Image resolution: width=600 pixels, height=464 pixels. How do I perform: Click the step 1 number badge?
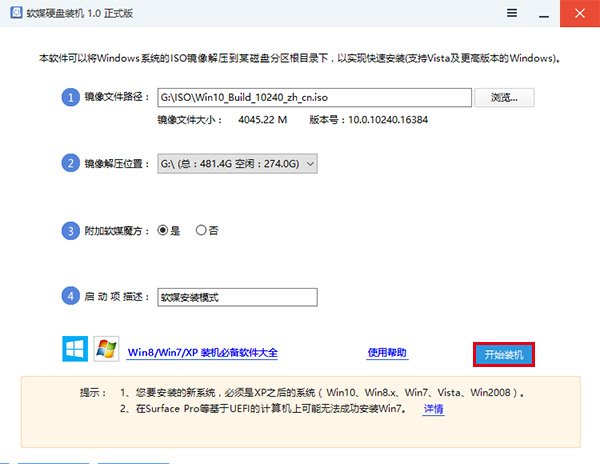point(70,97)
